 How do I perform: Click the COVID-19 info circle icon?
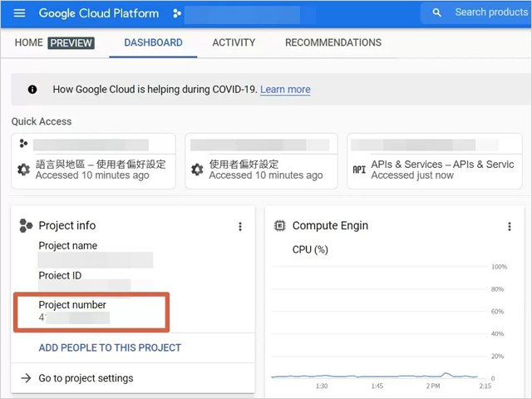pos(32,89)
